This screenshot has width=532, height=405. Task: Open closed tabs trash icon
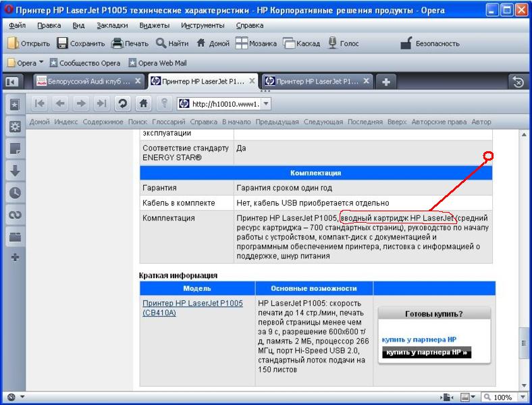coord(518,82)
